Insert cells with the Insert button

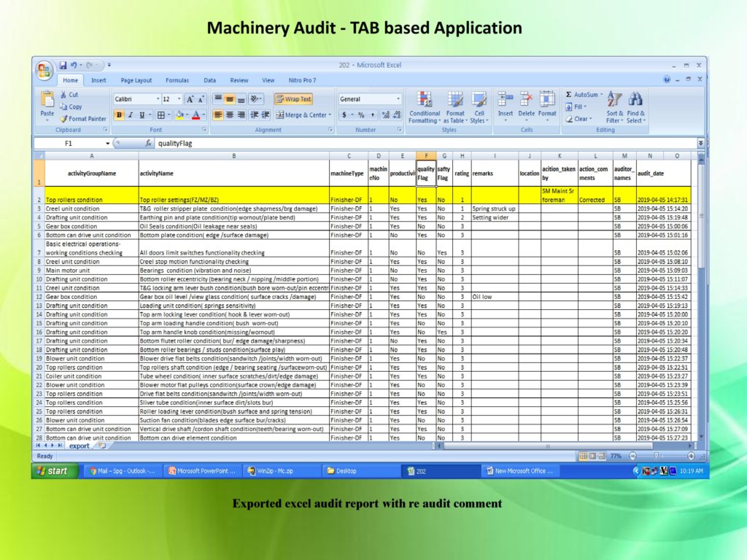click(x=505, y=105)
